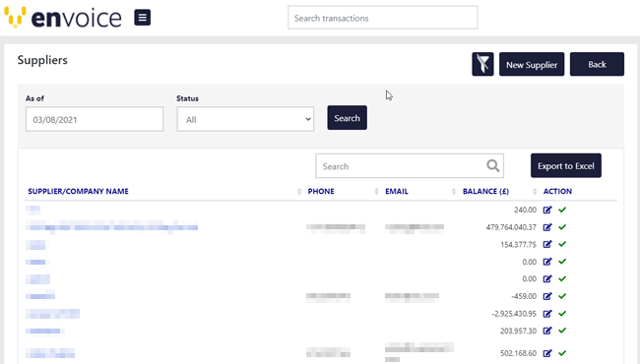The height and width of the screenshot is (364, 640).
Task: Toggle active checkmark for 154,377.75 balance supplier
Action: pyautogui.click(x=562, y=244)
